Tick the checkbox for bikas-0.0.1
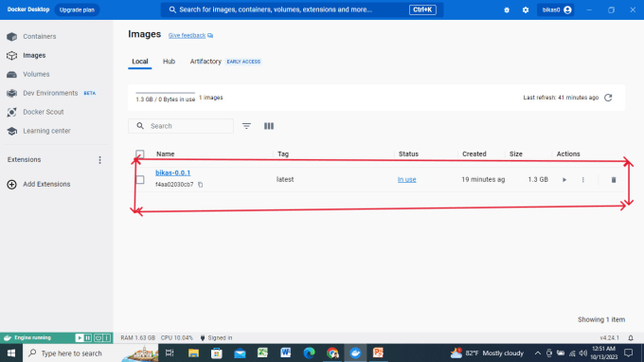 click(x=139, y=179)
